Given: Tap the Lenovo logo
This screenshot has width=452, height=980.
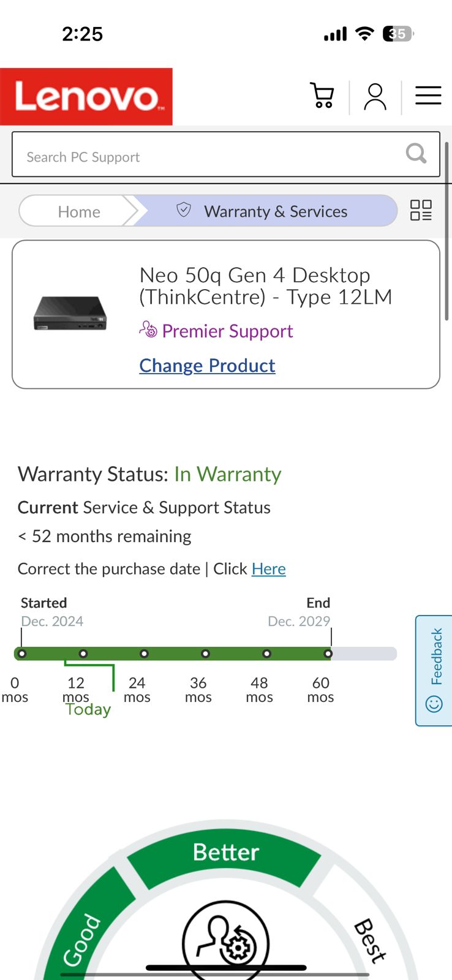Looking at the screenshot, I should tap(86, 97).
